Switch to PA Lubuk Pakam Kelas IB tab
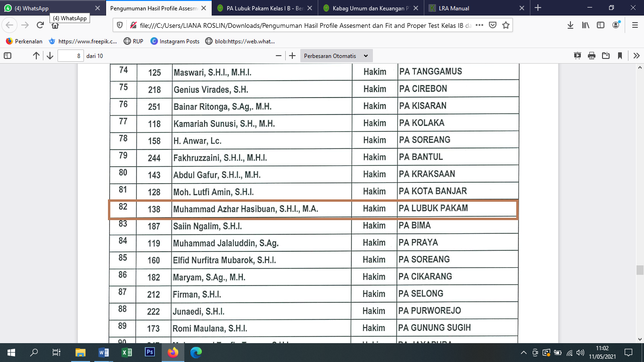This screenshot has height=362, width=644. pyautogui.click(x=264, y=8)
